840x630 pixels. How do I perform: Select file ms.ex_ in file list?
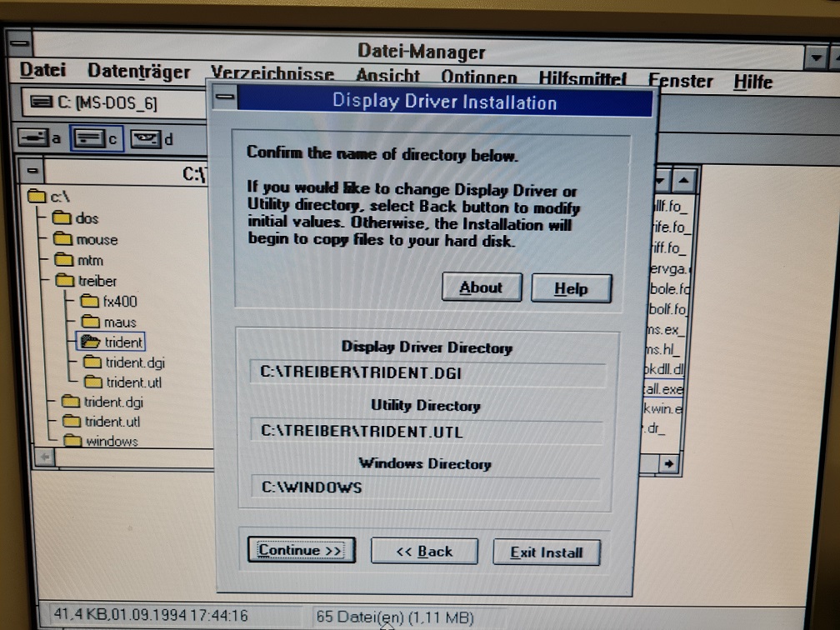(x=664, y=329)
